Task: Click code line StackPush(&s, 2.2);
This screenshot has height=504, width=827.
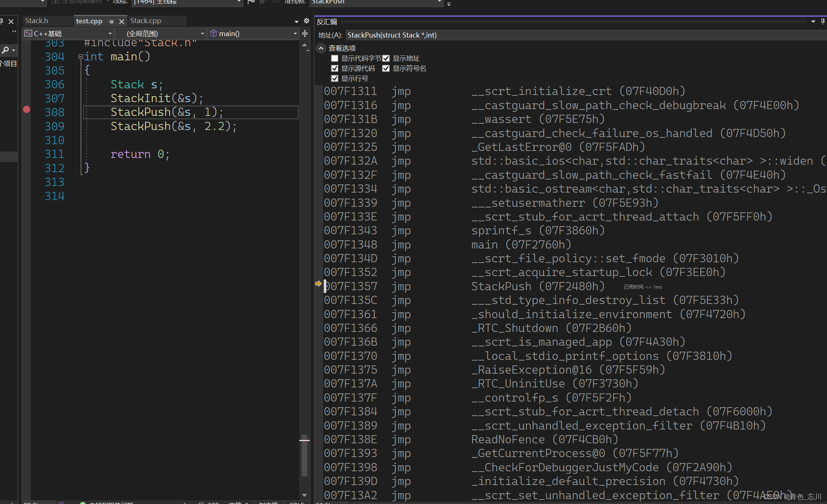Action: click(174, 126)
